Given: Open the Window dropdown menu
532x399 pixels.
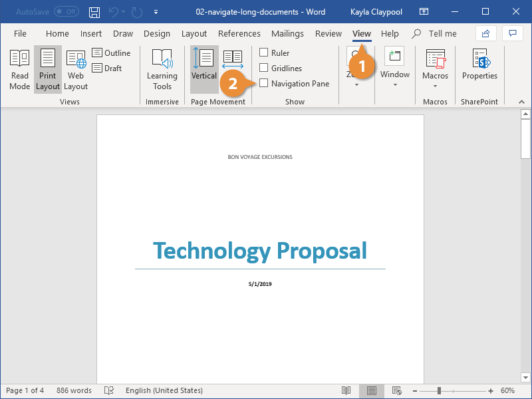Looking at the screenshot, I should click(395, 85).
